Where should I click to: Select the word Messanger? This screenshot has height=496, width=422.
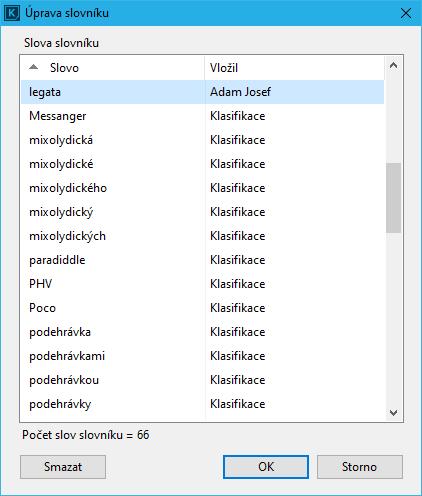(58, 116)
